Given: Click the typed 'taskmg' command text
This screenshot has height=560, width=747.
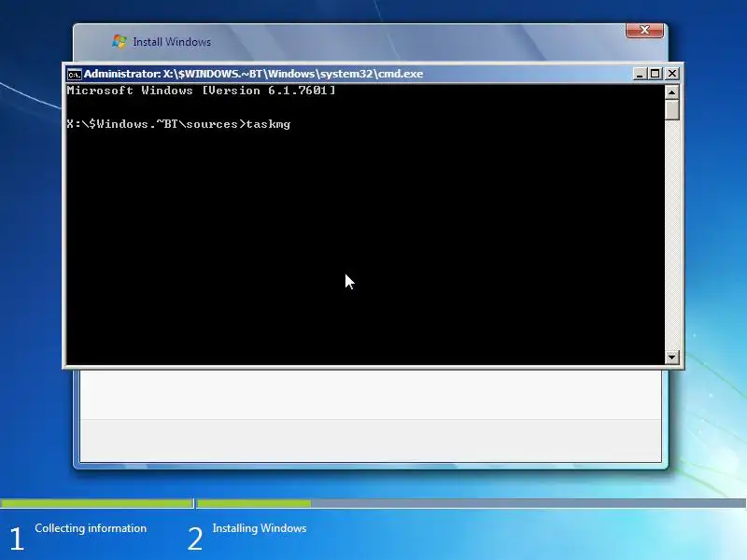Looking at the screenshot, I should tap(268, 124).
